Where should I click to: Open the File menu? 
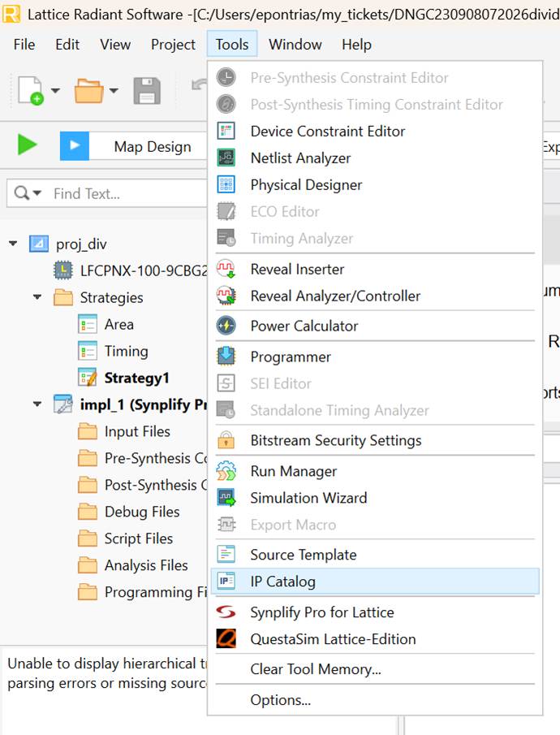(x=24, y=45)
